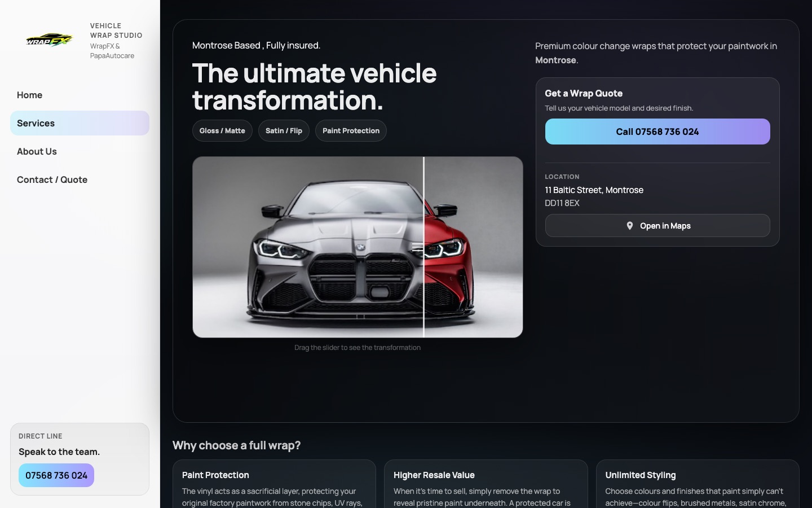Viewport: 812px width, 508px height.
Task: Click the WrapFX & PapaAutocare subtitle
Action: point(112,51)
